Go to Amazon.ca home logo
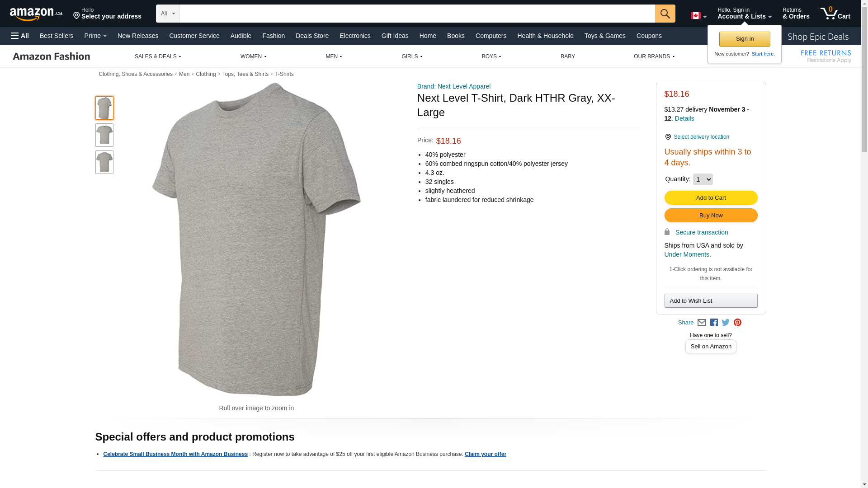 (x=36, y=14)
